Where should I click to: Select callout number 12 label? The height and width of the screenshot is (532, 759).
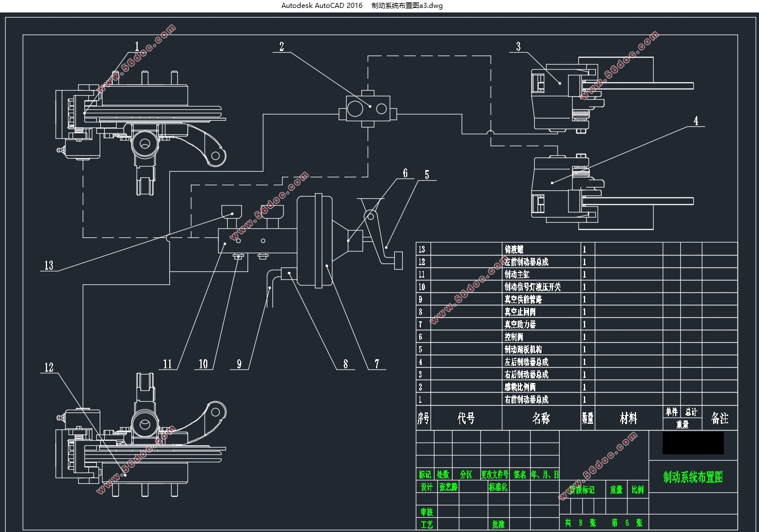pos(49,367)
